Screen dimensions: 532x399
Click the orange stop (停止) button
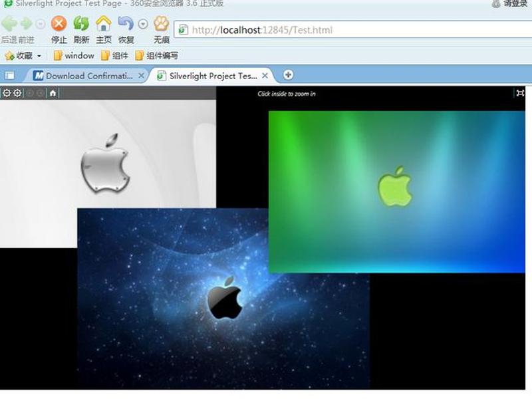point(59,24)
